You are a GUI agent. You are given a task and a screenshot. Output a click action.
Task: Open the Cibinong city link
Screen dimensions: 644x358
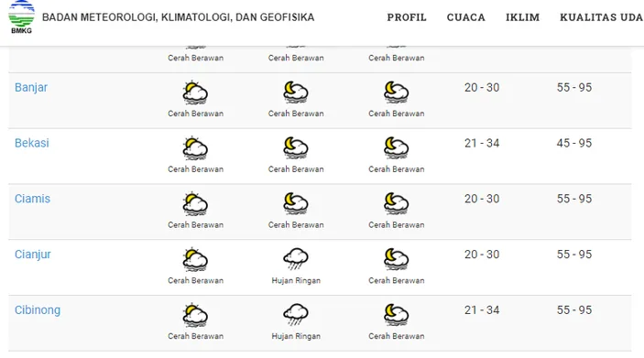(38, 310)
